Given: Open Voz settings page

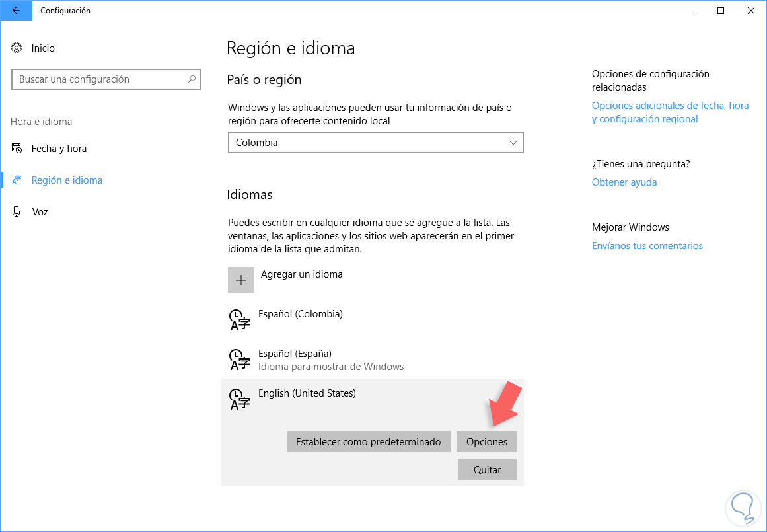Looking at the screenshot, I should (40, 212).
